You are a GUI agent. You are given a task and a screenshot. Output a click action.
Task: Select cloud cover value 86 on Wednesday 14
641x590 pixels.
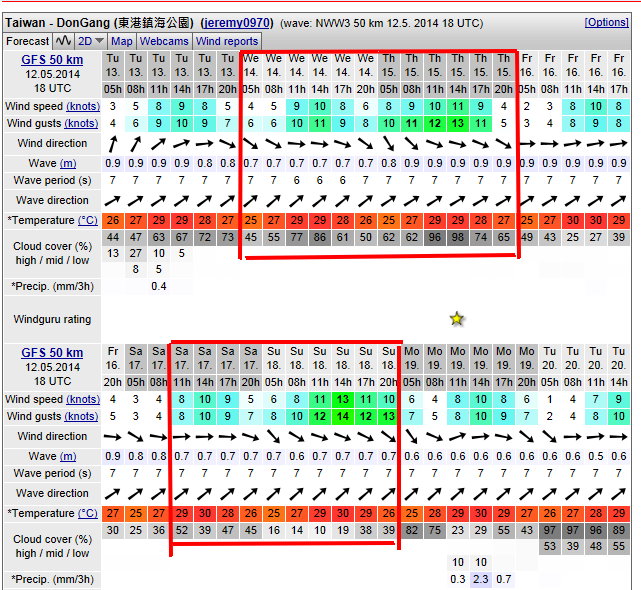[x=320, y=237]
